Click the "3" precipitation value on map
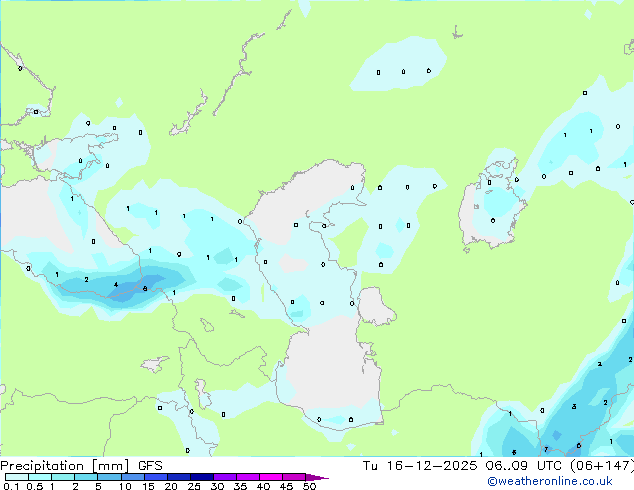Viewport: 634px width, 490px height. (574, 406)
